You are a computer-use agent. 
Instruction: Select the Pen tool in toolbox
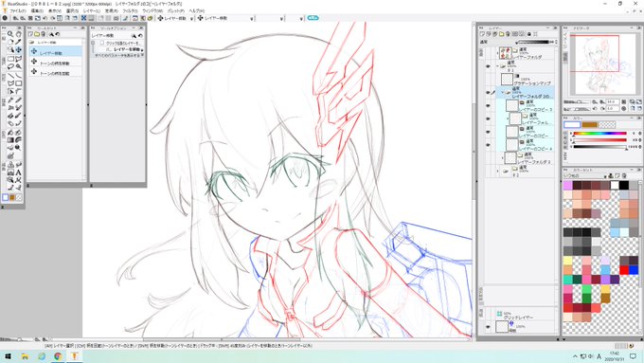pos(10,100)
